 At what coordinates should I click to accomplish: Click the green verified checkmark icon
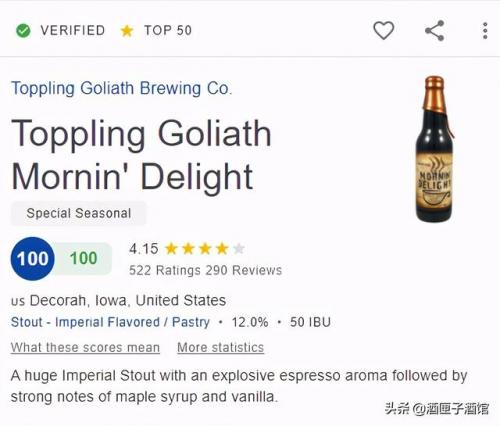(x=23, y=31)
